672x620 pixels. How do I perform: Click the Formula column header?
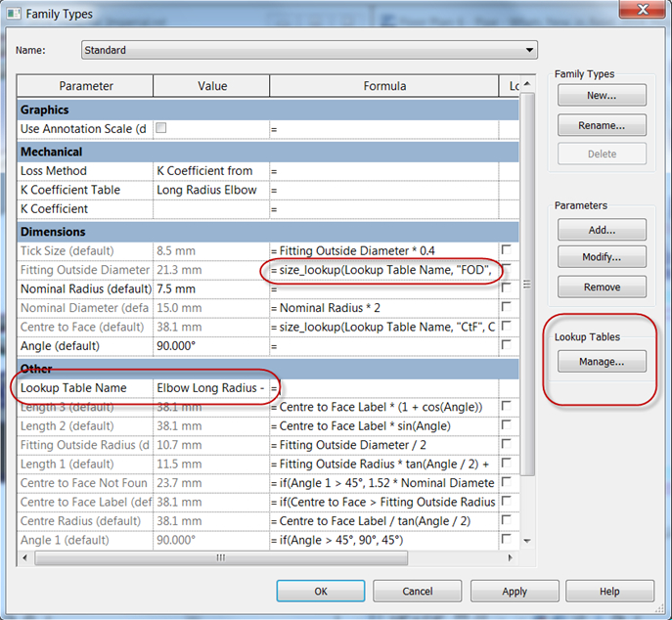383,86
